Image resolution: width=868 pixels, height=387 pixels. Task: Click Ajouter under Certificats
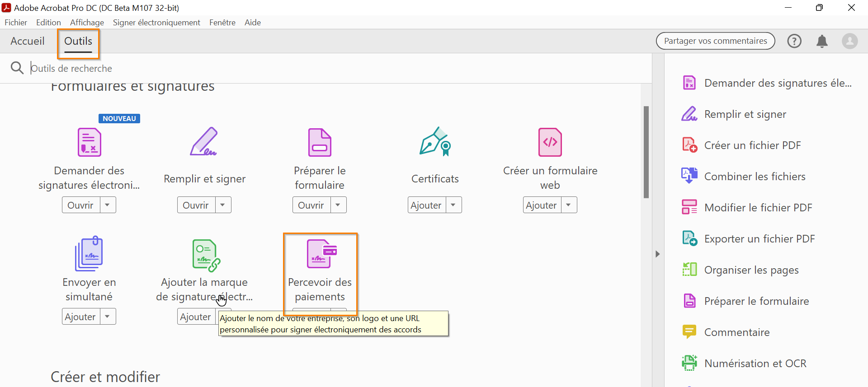(427, 205)
